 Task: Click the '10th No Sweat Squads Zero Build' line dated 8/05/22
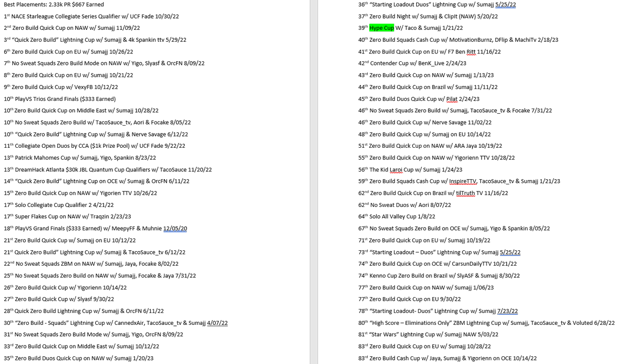[x=97, y=123]
